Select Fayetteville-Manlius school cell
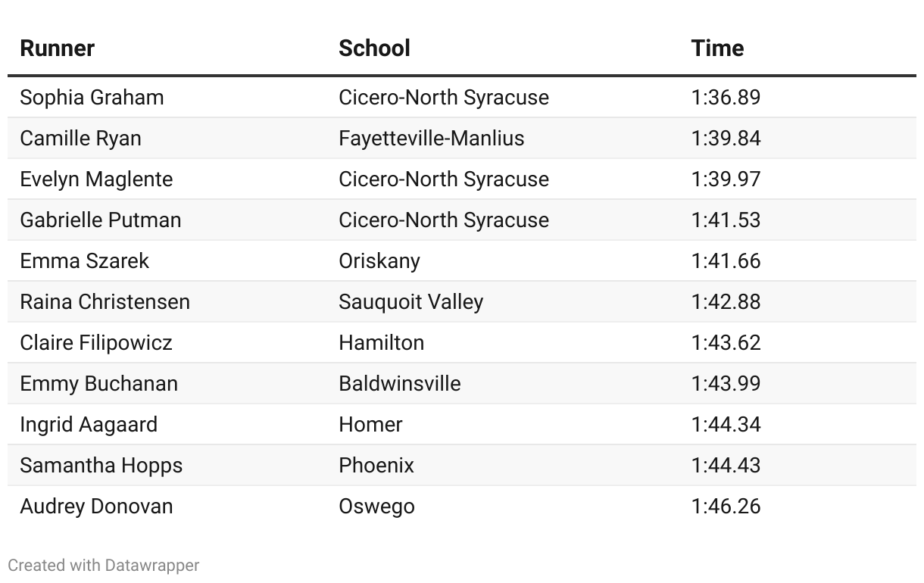 [431, 139]
